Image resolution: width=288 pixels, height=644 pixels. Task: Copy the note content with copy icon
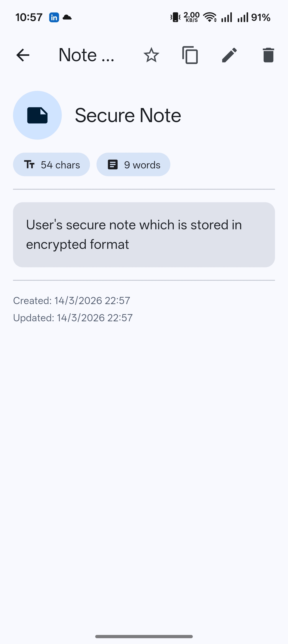click(190, 55)
